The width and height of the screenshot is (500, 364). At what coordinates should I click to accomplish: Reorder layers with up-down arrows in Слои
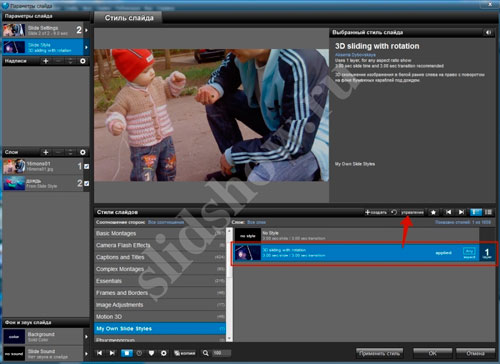click(70, 152)
